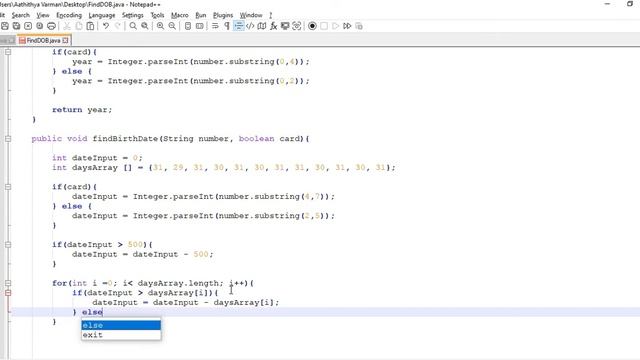
Task: Click the Close document toolbar icon
Action: [28, 26]
